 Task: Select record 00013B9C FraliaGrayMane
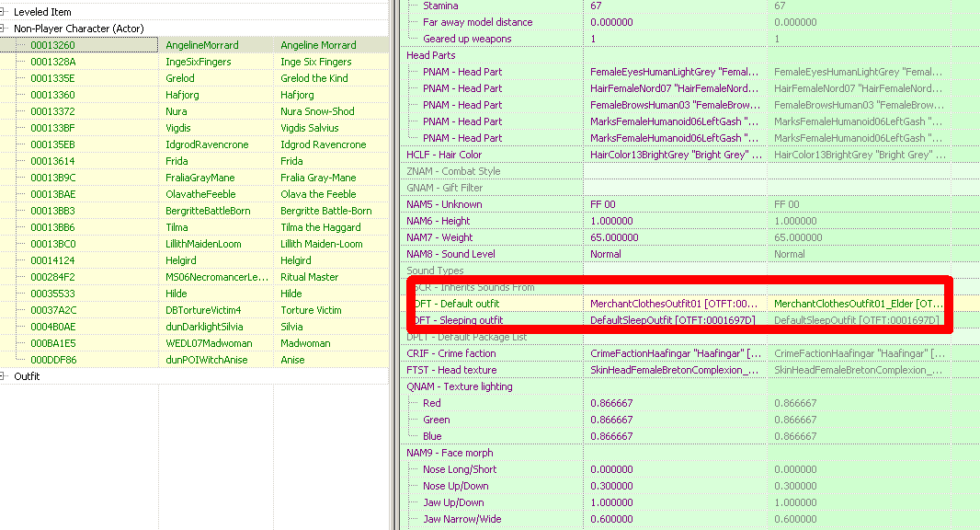[x=194, y=178]
